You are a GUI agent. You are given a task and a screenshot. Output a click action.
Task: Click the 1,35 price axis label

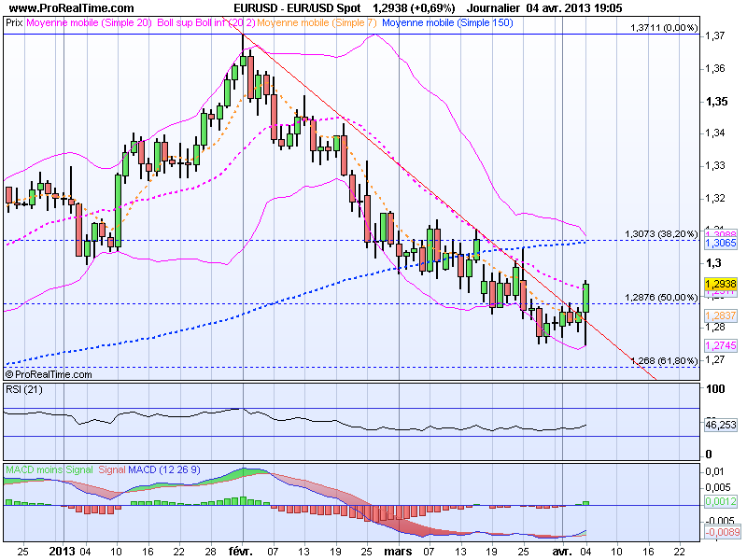[716, 101]
